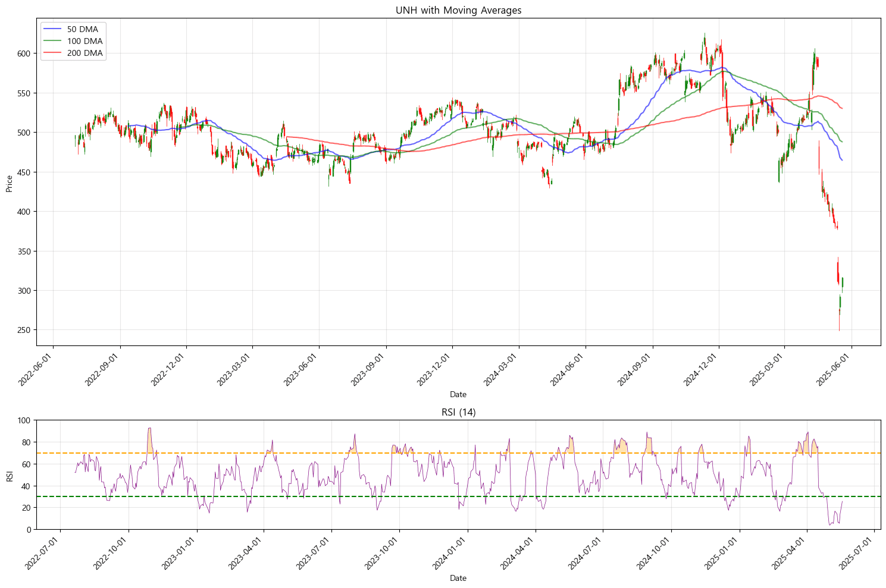Click the 200 DMA legend label
Viewport: 886px width, 588px height.
(84, 53)
